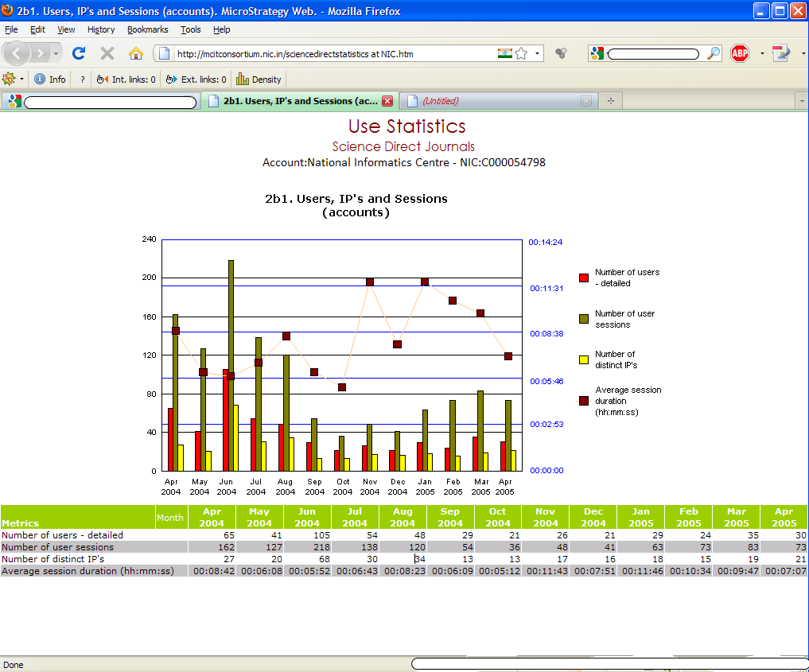
Task: Open the File menu
Action: click(x=11, y=29)
